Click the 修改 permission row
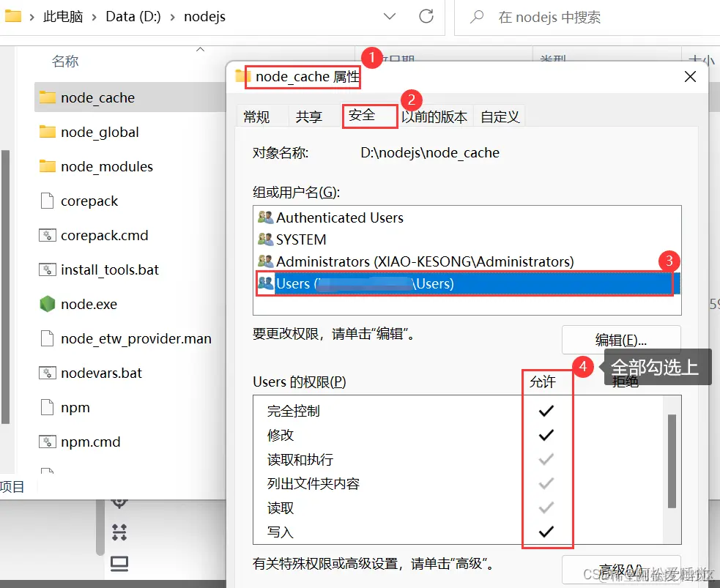Image resolution: width=720 pixels, height=588 pixels. click(x=459, y=435)
